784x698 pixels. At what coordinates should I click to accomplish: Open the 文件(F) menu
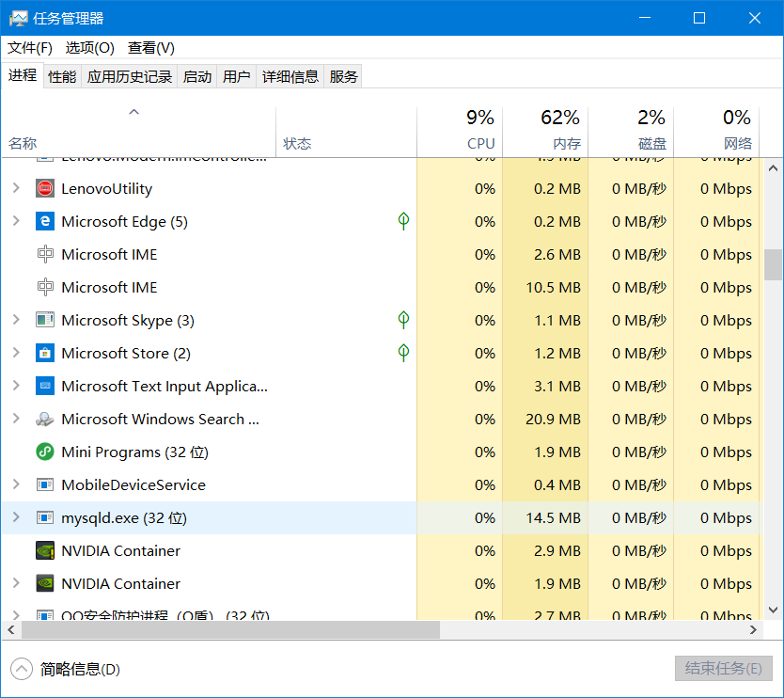pyautogui.click(x=30, y=48)
